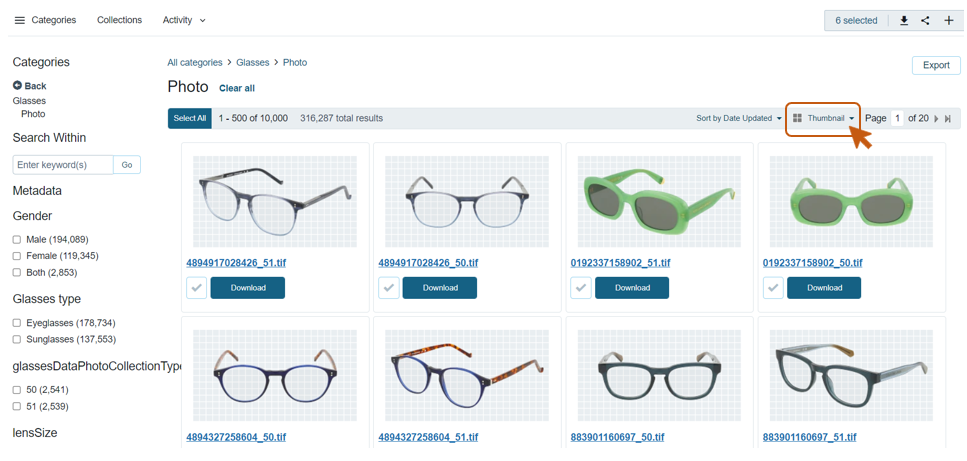This screenshot has height=461, width=967.
Task: Jump to last page arrow icon
Action: pyautogui.click(x=948, y=118)
